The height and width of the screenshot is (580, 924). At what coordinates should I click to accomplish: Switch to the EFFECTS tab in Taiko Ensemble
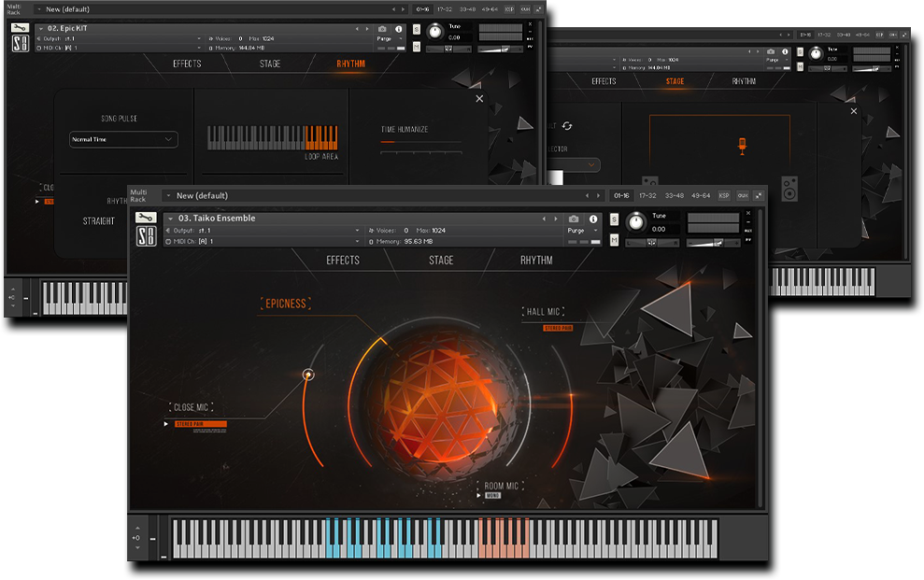click(x=342, y=260)
